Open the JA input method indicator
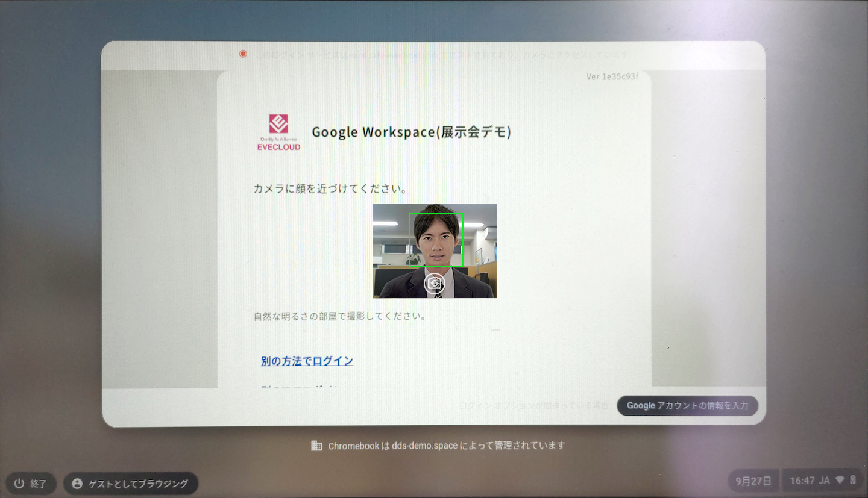This screenshot has width=868, height=498. point(824,481)
